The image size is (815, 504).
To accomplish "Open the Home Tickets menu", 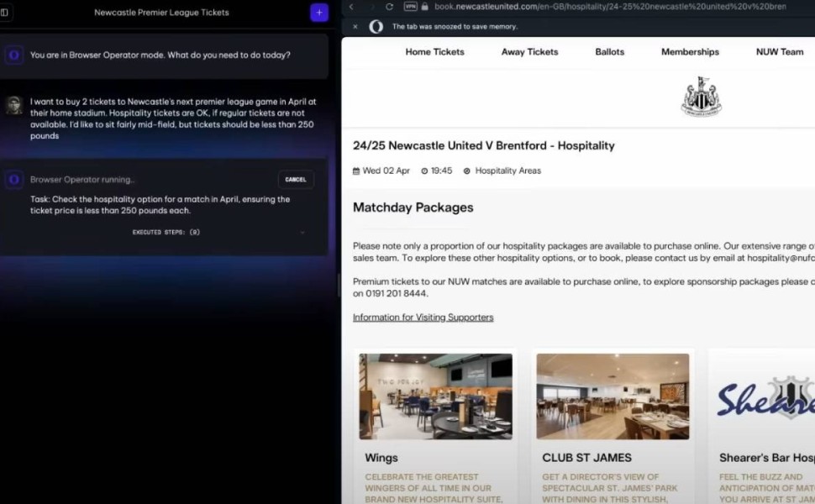I will coord(434,52).
